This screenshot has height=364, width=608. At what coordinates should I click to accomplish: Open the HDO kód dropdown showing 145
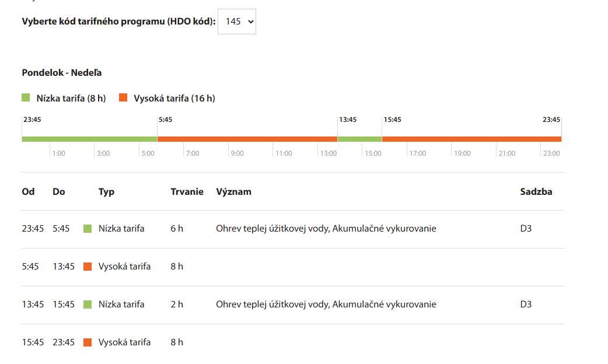click(236, 21)
